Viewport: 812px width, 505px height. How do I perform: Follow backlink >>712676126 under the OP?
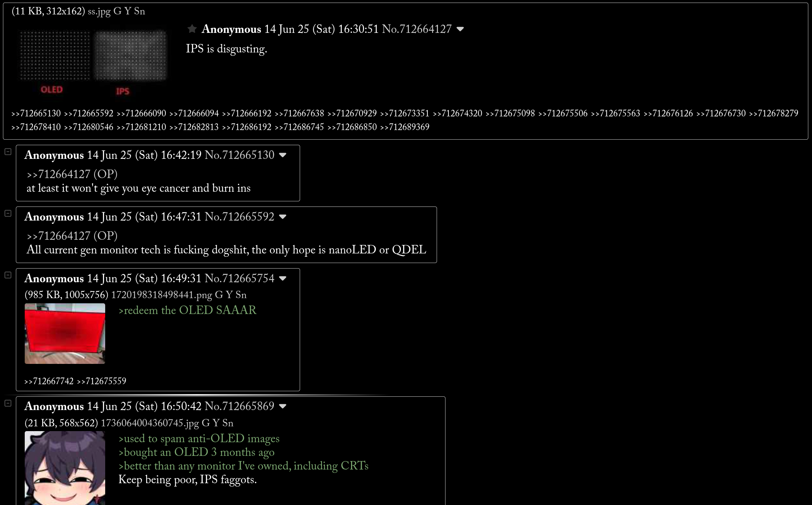[668, 113]
